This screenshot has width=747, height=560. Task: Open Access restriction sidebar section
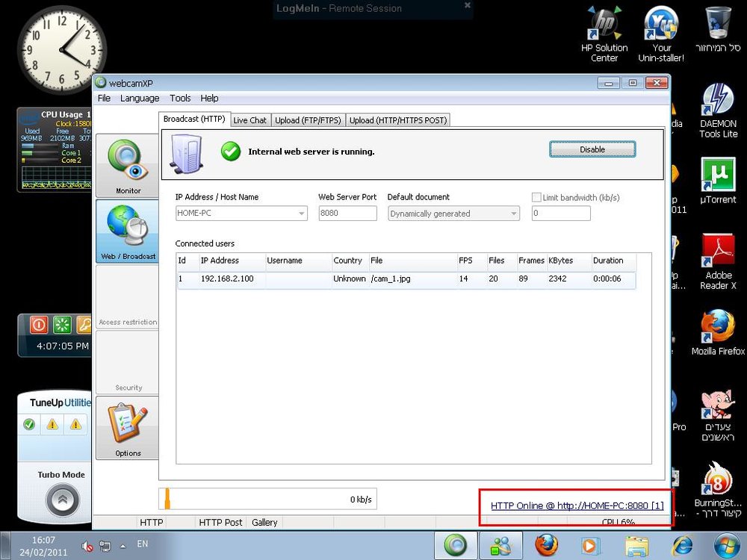click(x=127, y=296)
